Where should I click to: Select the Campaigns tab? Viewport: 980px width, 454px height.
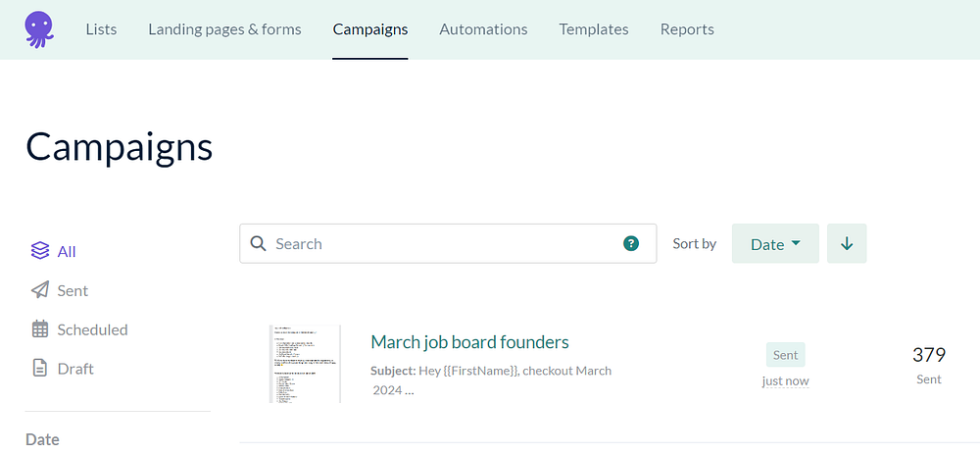[370, 29]
